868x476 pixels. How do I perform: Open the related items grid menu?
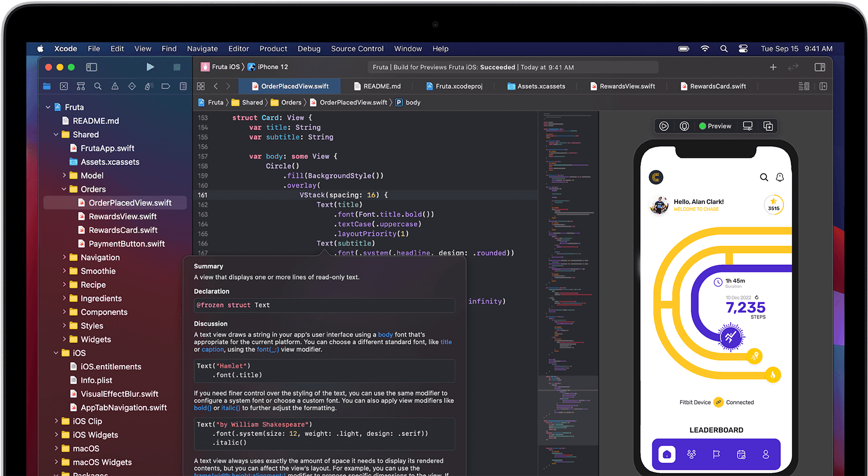(201, 86)
